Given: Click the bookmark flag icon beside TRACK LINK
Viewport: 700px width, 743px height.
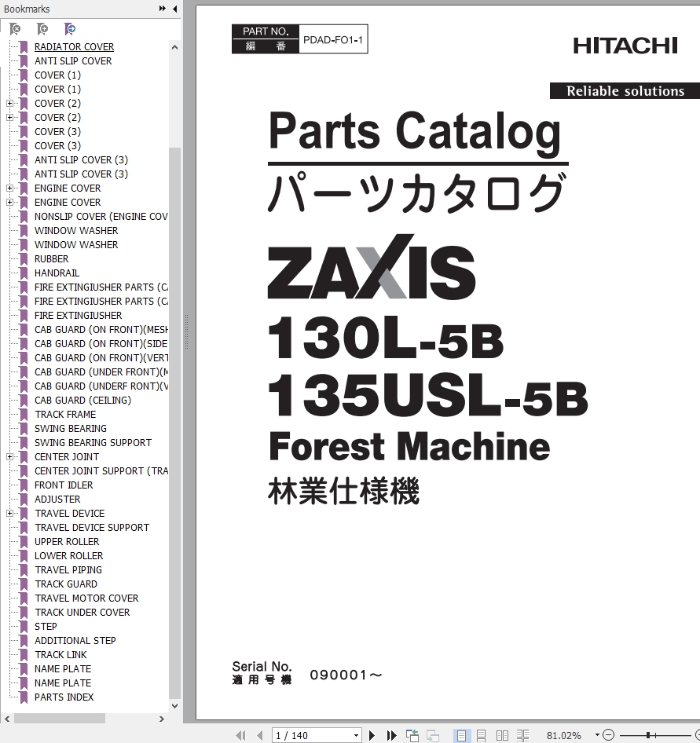Looking at the screenshot, I should pyautogui.click(x=24, y=655).
